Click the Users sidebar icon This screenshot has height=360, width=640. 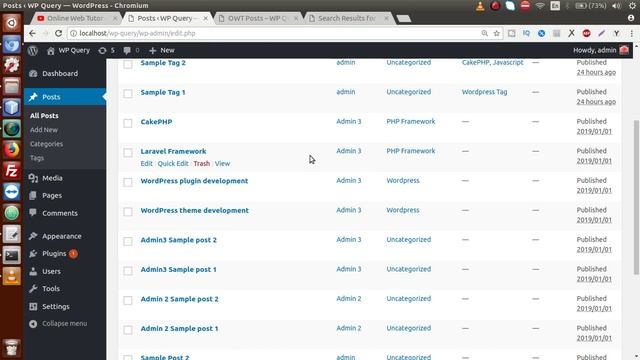click(x=33, y=271)
